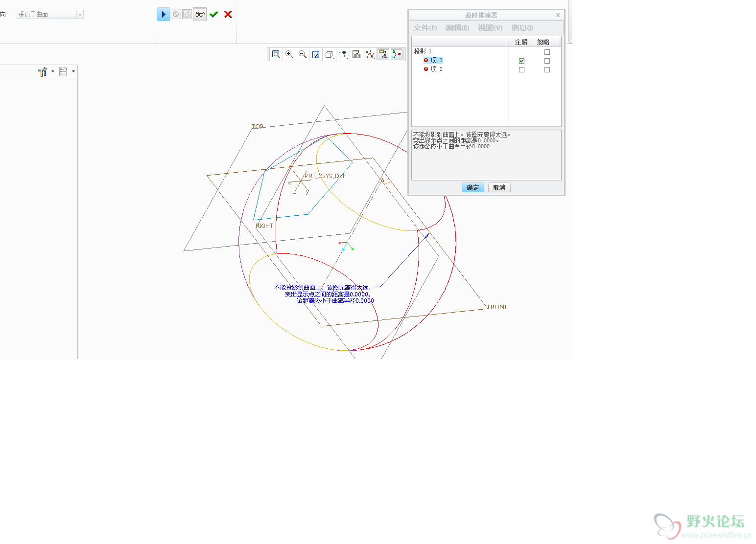Click the error message text in troubleshooter
Image resolution: width=756 pixels, height=544 pixels.
[x=462, y=140]
